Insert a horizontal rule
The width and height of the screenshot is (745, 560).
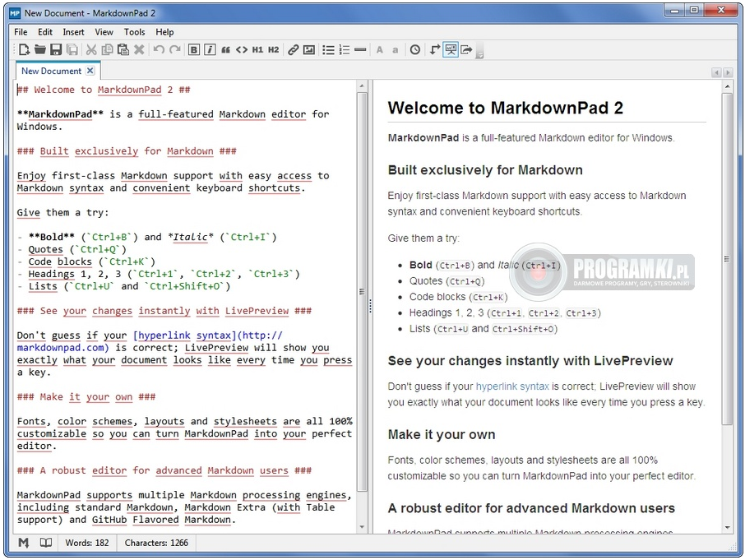(361, 49)
